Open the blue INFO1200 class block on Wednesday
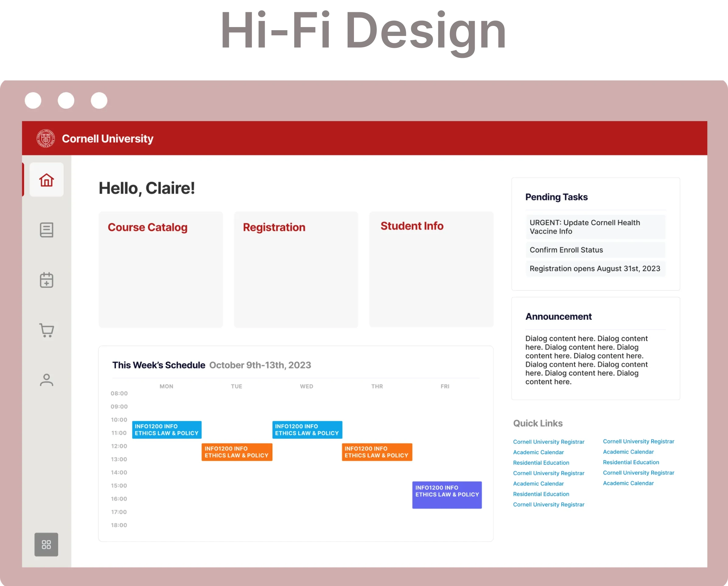Image resolution: width=728 pixels, height=586 pixels. point(307,430)
